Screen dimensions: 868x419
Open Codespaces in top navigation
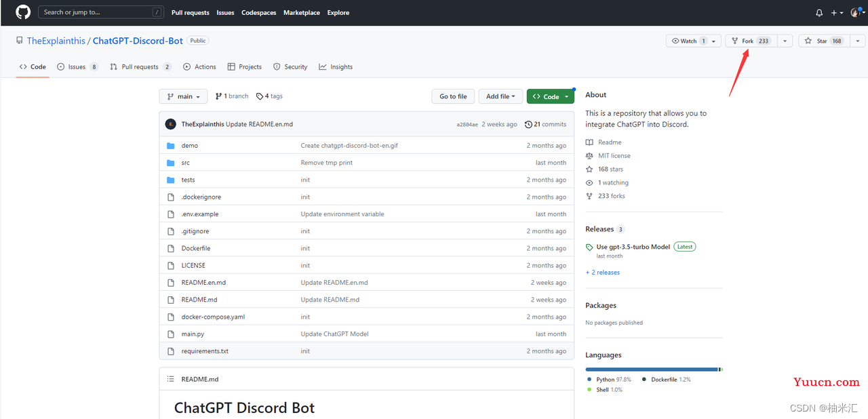coord(259,12)
